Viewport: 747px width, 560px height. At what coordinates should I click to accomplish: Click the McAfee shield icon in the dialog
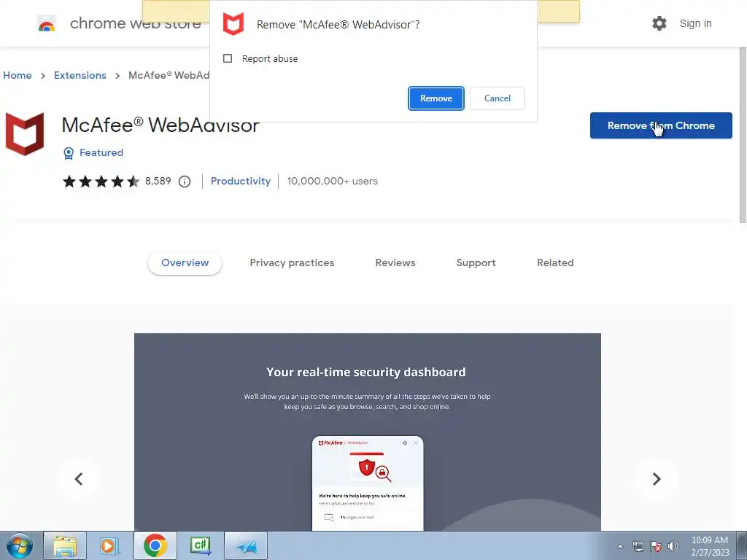tap(233, 24)
